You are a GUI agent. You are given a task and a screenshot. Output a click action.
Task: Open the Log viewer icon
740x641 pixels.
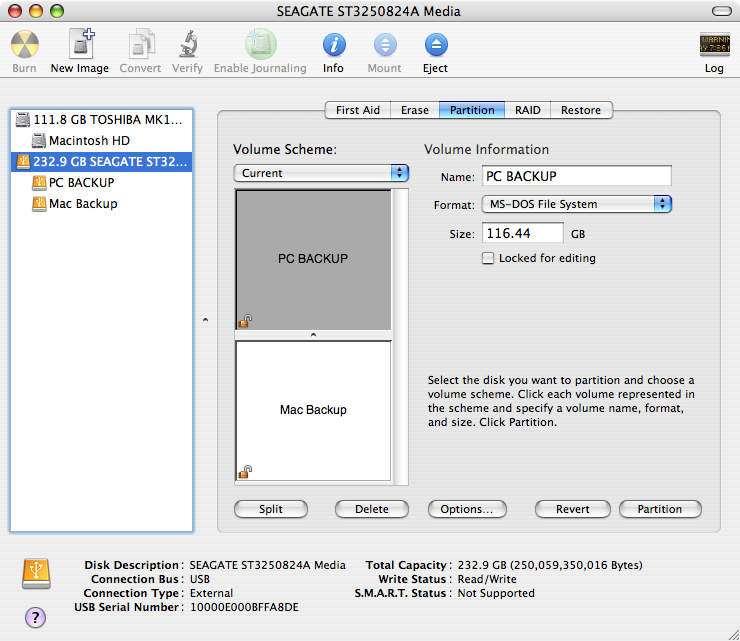715,44
